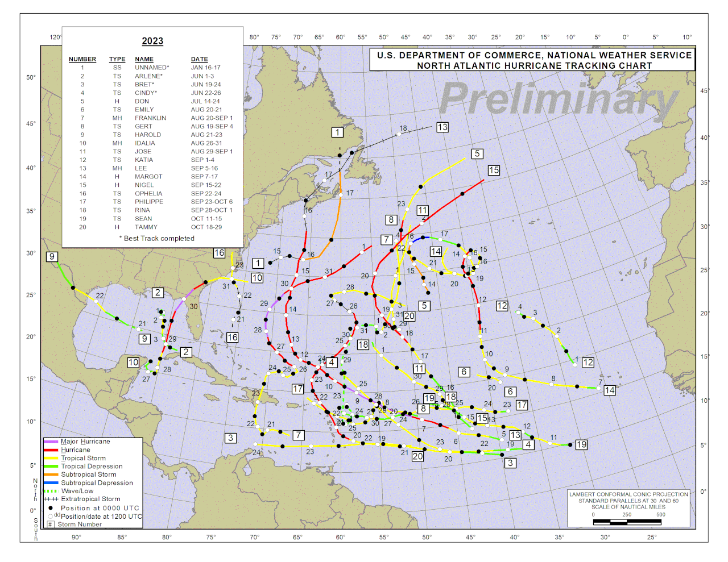
Task: Click the purple Major Hurricane legend swatch
Action: (x=51, y=442)
